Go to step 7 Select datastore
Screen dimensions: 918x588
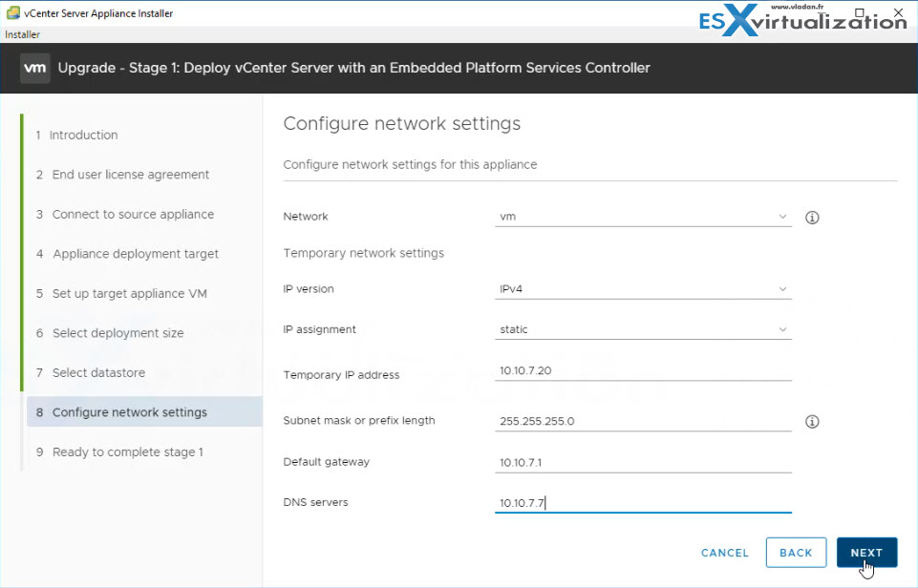point(90,372)
